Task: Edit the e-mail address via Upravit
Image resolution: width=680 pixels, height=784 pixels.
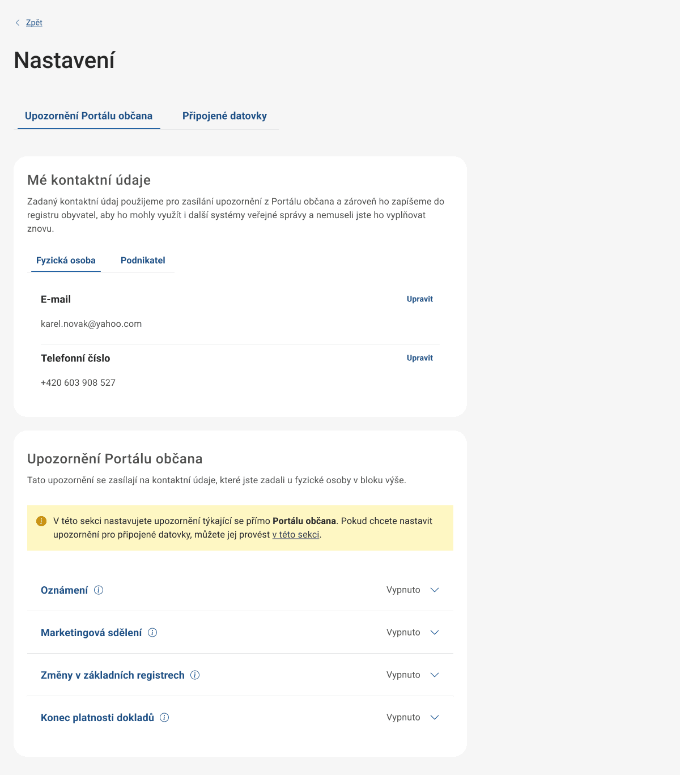Action: coord(419,299)
